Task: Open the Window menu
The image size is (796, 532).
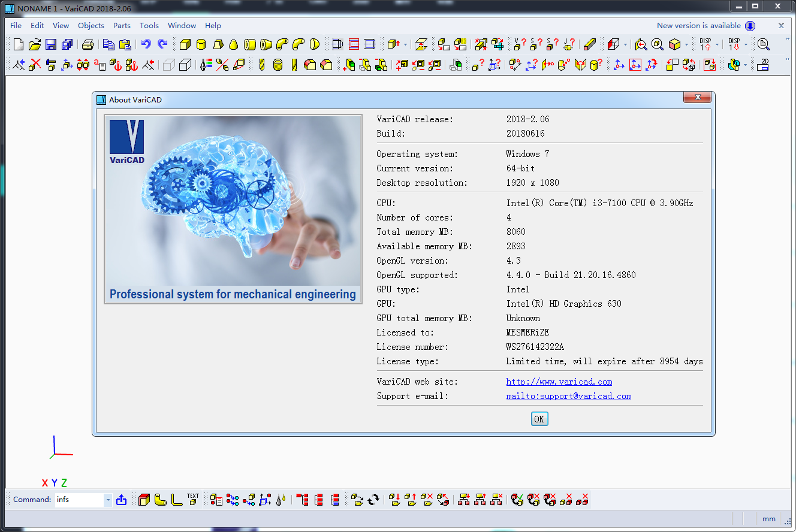Action: 182,26
